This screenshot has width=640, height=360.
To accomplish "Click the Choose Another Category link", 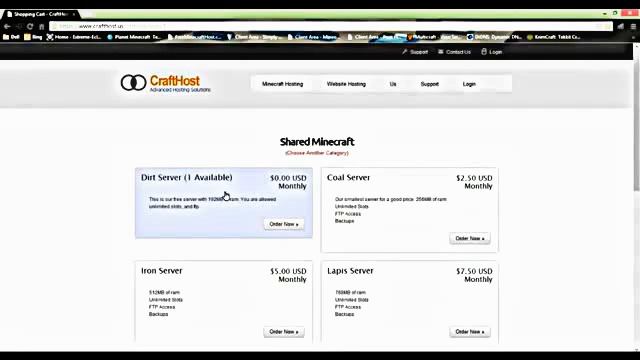I will [317, 153].
